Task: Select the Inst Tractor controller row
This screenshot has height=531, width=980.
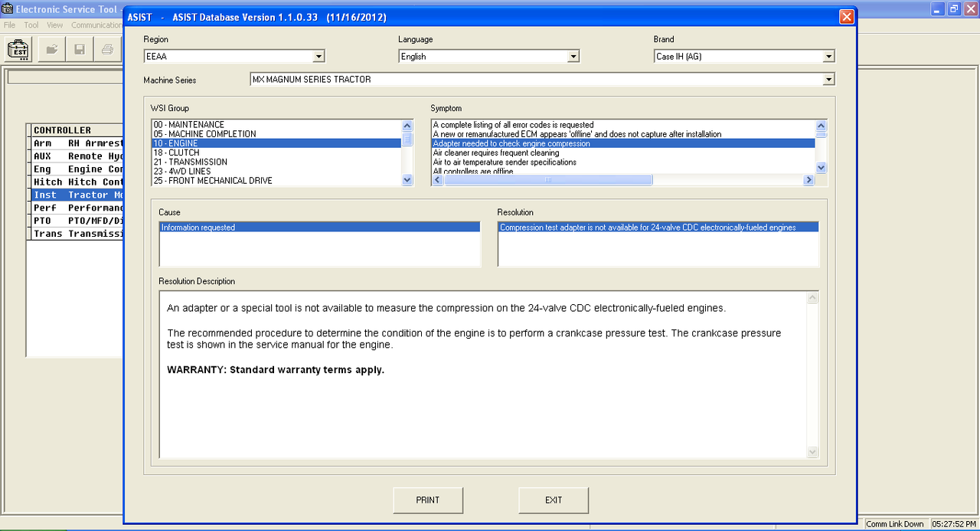Action: point(77,195)
